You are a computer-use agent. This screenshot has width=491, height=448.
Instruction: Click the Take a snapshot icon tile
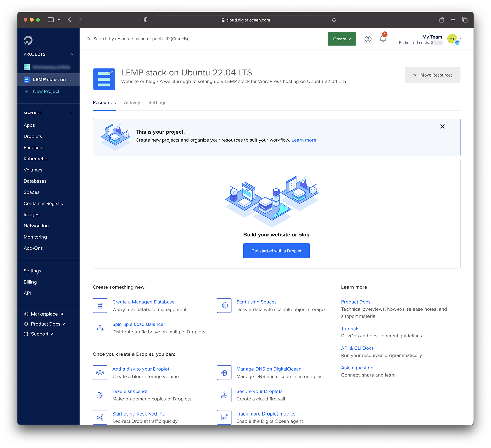pyautogui.click(x=100, y=395)
